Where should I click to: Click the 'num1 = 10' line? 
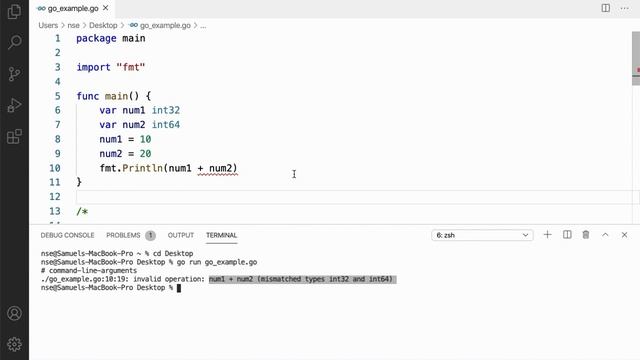(125, 139)
